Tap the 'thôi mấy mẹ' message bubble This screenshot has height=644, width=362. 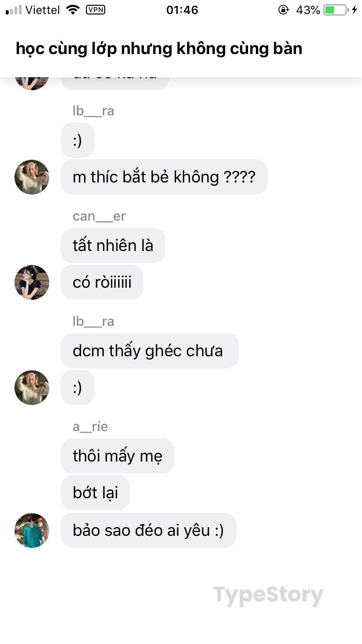(x=117, y=456)
